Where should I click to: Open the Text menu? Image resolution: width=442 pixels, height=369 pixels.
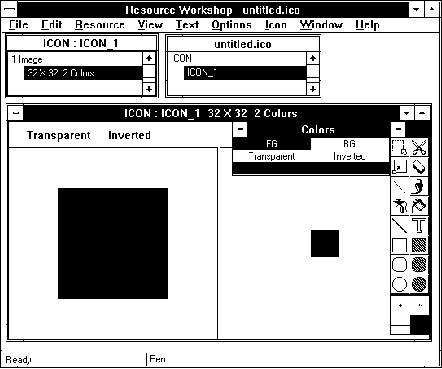tap(187, 25)
